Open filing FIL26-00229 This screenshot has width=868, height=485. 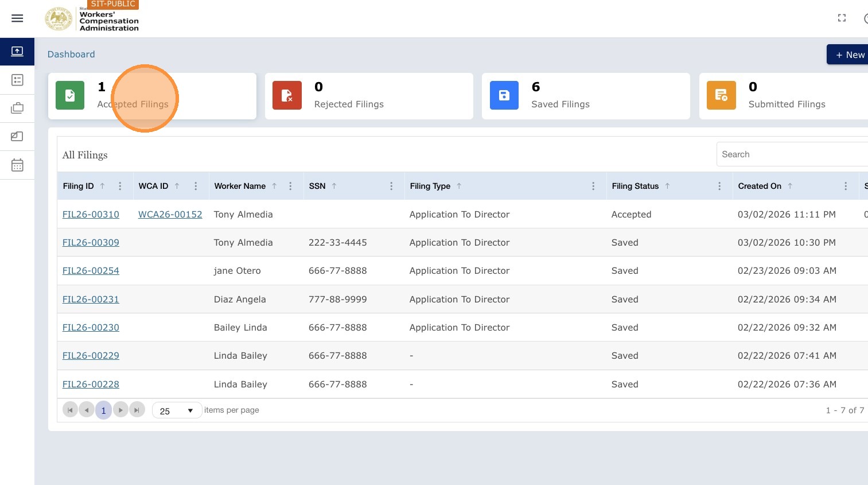(x=91, y=355)
